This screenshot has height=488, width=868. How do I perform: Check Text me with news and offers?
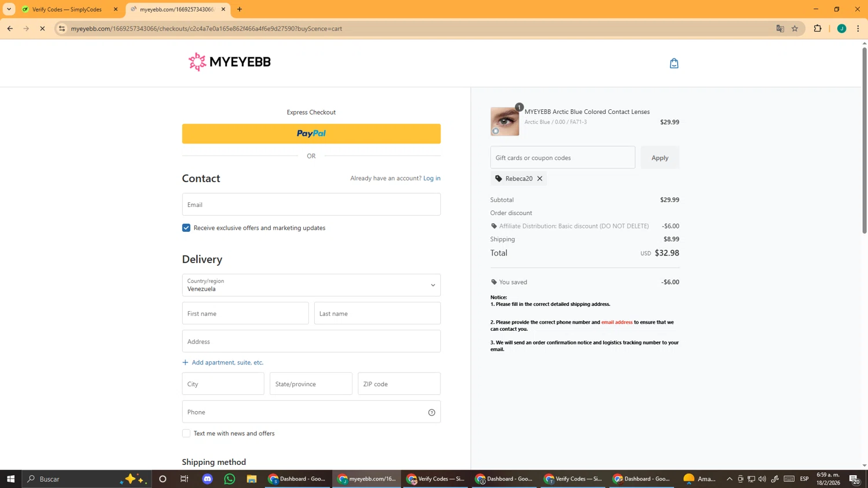pos(186,433)
